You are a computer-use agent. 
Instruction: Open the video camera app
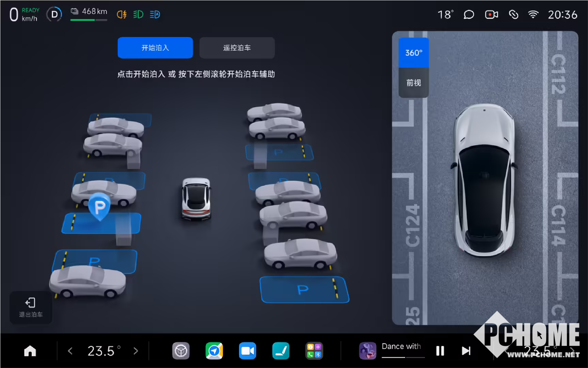tap(248, 351)
